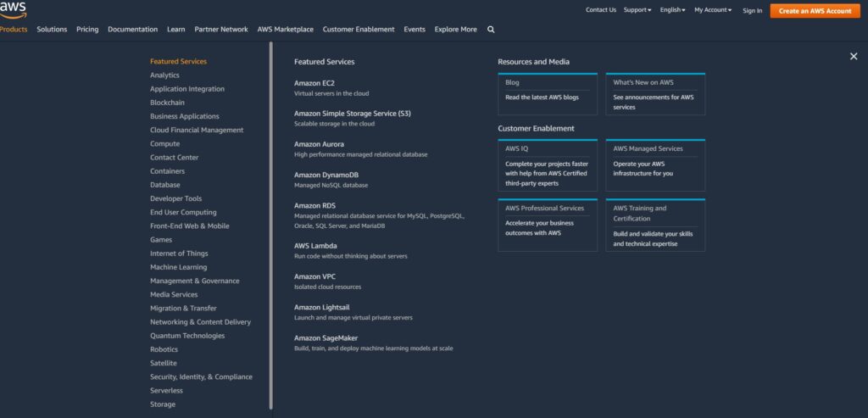Open Amazon Lightsail service

(321, 307)
